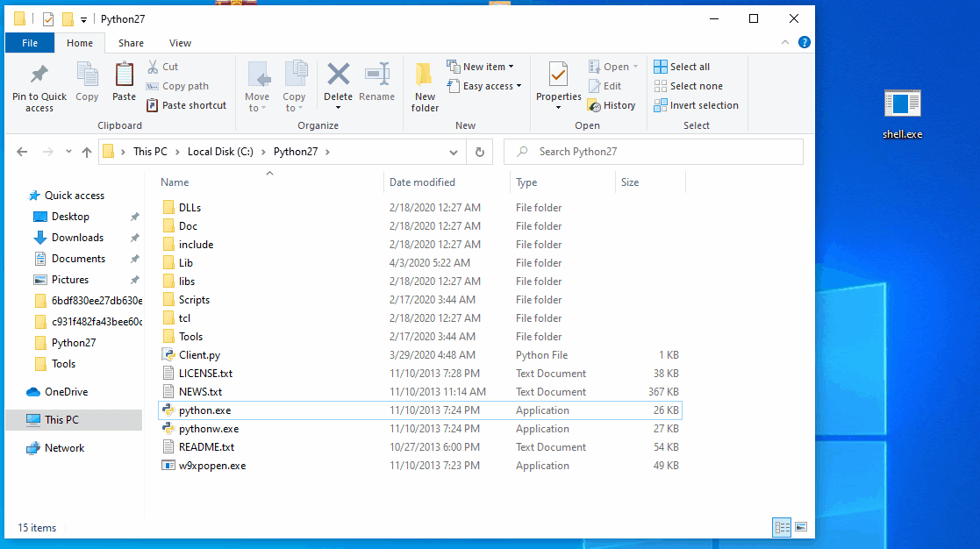The width and height of the screenshot is (980, 549).
Task: Open file History
Action: (612, 105)
